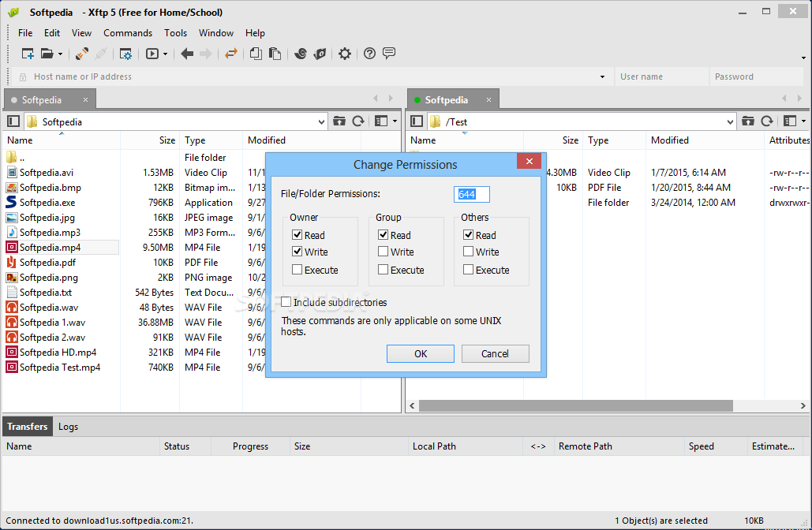Click the Password field
812x530 pixels.
coord(755,77)
